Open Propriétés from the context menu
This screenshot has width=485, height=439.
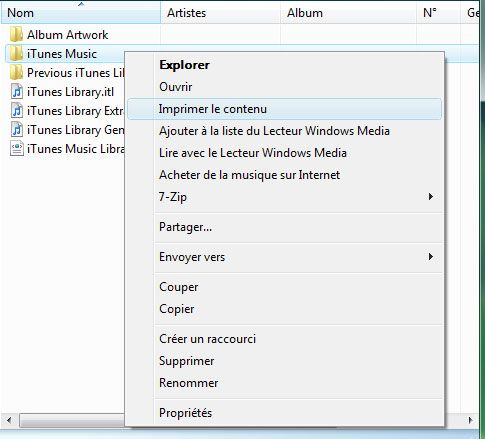[285, 413]
